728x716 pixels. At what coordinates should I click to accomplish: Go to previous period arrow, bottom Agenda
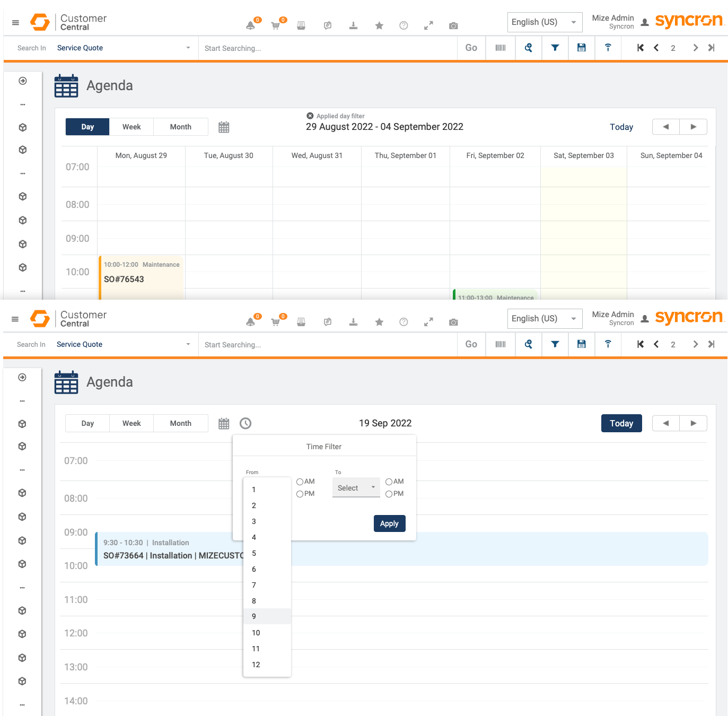[666, 423]
